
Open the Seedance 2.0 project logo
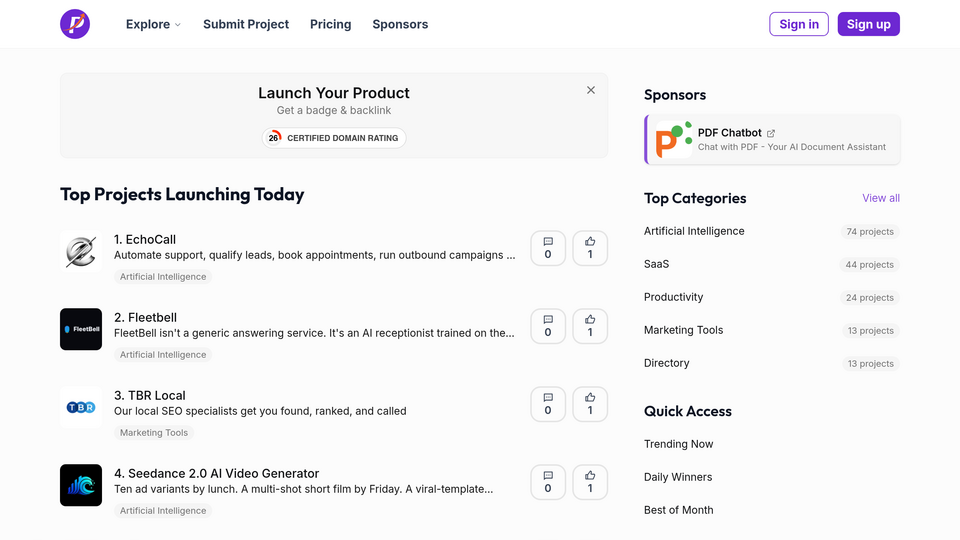point(81,485)
